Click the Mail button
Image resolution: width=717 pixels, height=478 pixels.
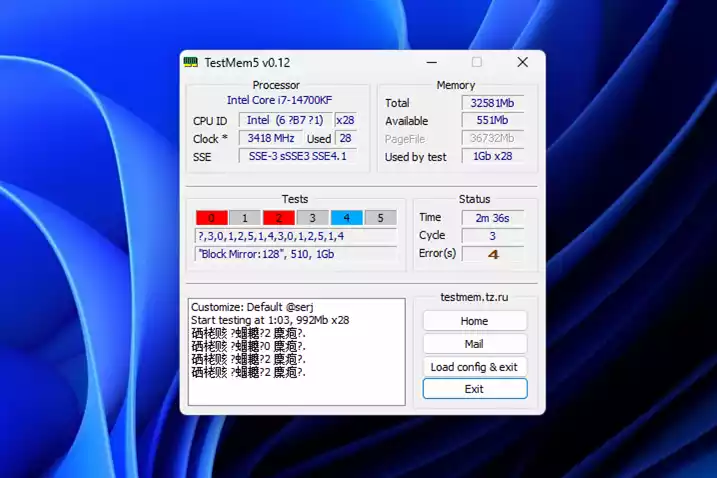[x=475, y=344]
